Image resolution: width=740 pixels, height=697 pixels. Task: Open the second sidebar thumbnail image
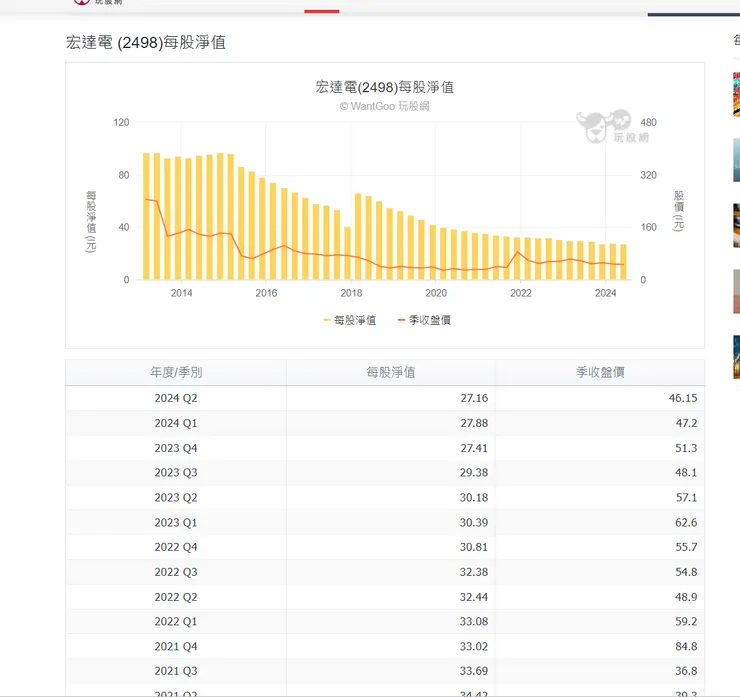click(x=736, y=160)
